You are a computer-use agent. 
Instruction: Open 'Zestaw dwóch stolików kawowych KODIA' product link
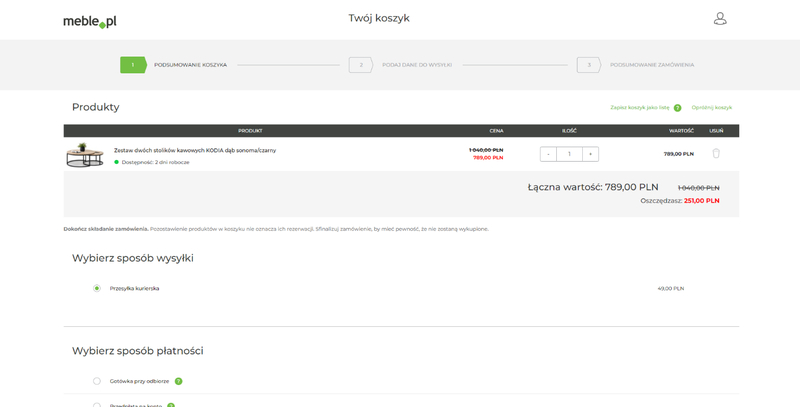(x=194, y=150)
